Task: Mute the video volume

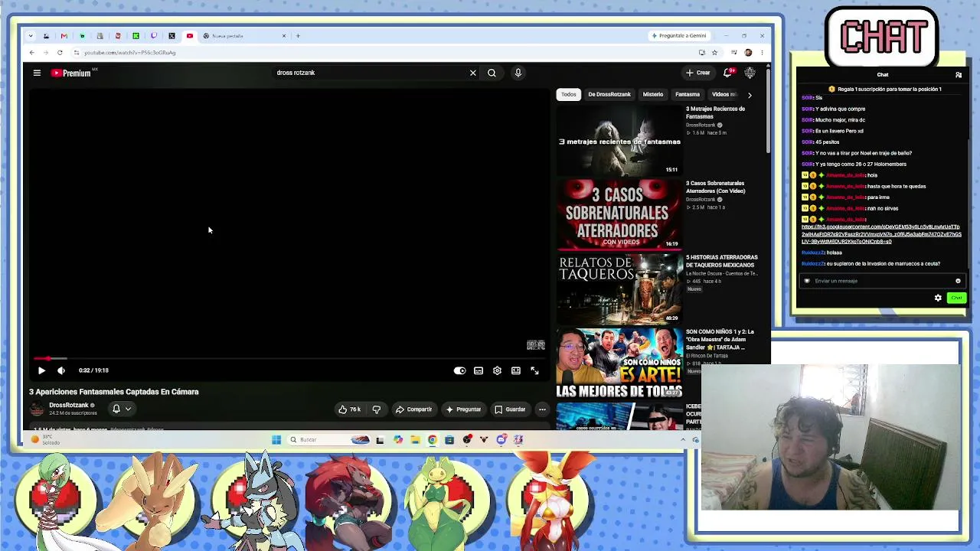Action: 61,370
